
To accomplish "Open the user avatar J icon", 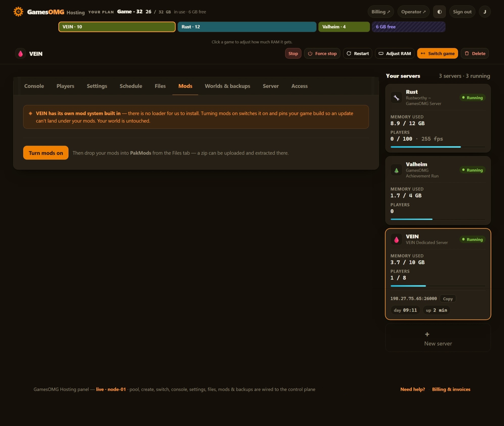I will tap(485, 12).
